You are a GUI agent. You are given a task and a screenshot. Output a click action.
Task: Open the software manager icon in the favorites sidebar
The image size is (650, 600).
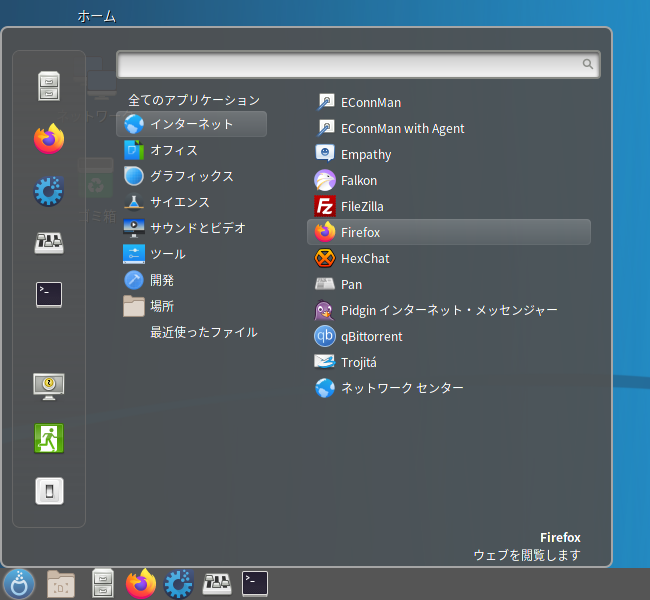coord(49,243)
